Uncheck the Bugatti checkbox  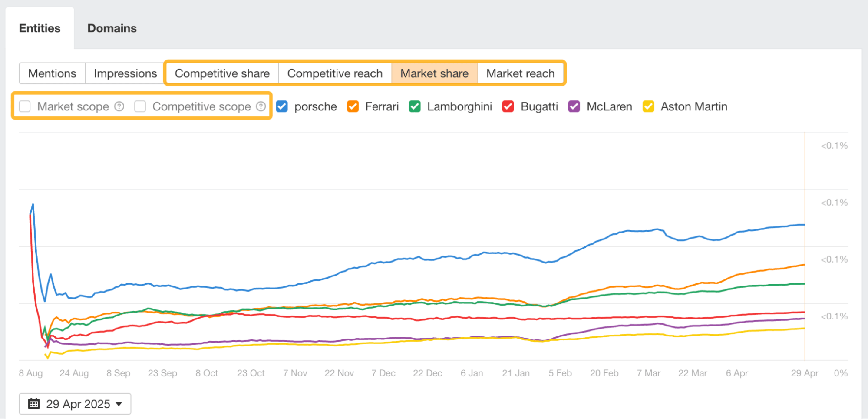tap(508, 106)
